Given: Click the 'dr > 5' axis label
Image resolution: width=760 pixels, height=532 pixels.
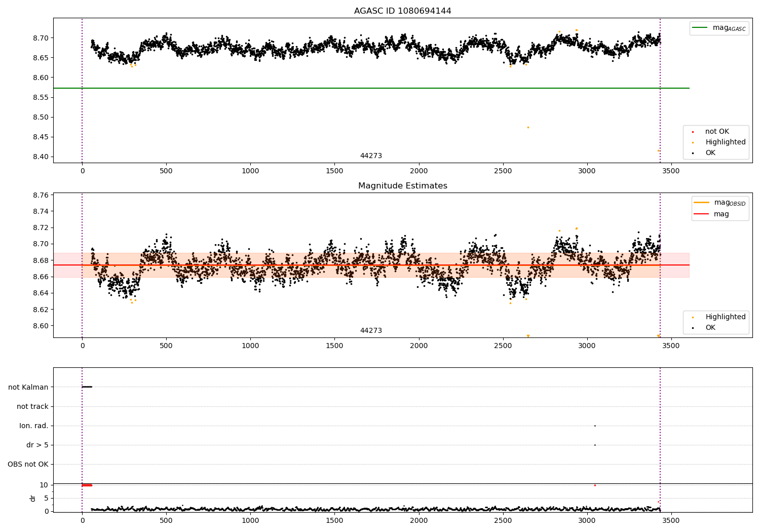Looking at the screenshot, I should [37, 445].
